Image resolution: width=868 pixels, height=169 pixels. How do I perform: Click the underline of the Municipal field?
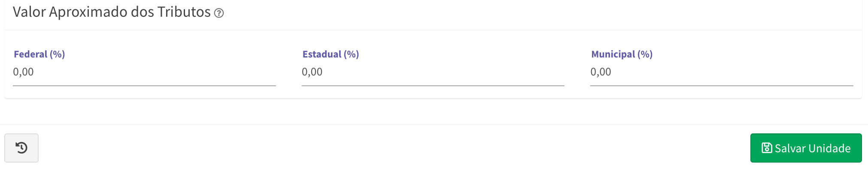pyautogui.click(x=722, y=86)
